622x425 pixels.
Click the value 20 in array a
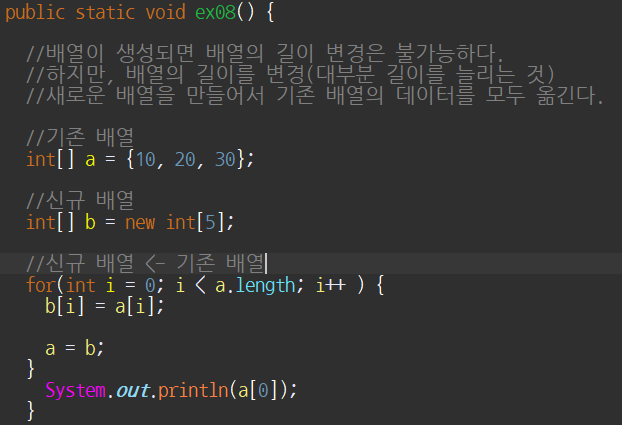click(185, 160)
